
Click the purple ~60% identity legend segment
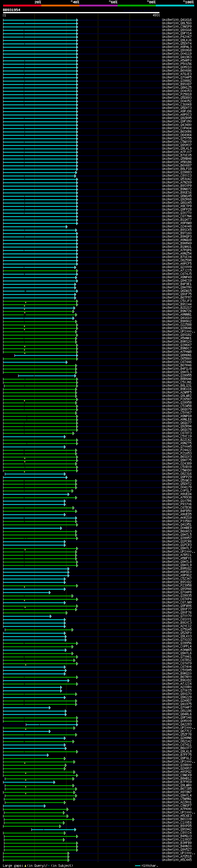(x=99, y=6)
